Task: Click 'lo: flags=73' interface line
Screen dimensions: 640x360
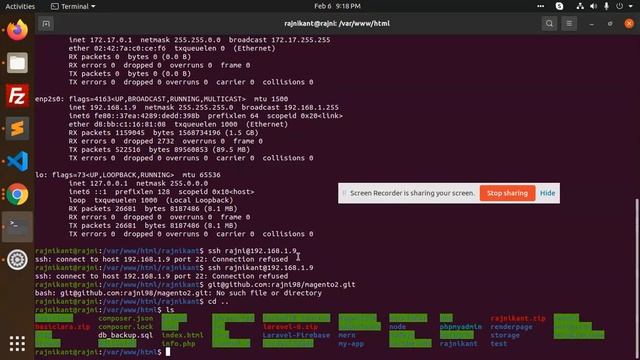Action: click(x=128, y=175)
